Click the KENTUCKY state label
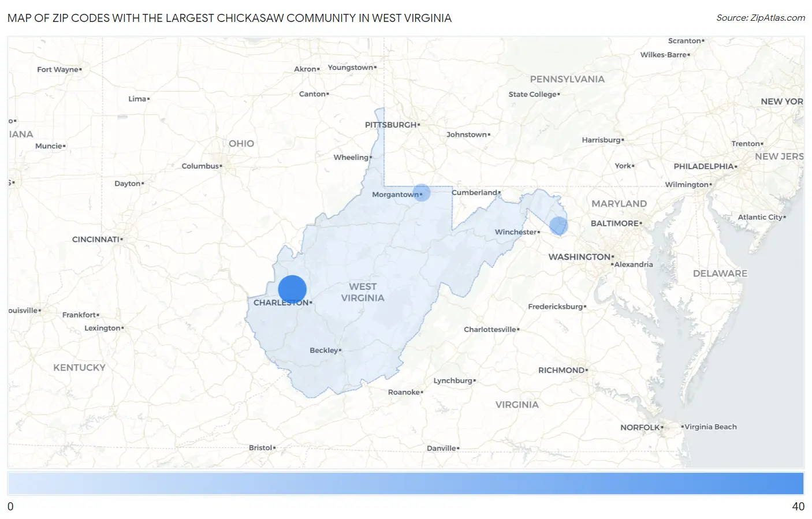Screen dimensions: 812x519 click(x=80, y=368)
